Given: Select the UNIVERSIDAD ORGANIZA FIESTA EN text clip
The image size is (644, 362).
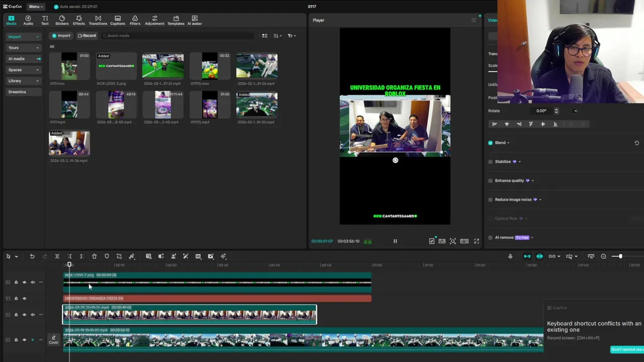Looking at the screenshot, I should [x=217, y=299].
